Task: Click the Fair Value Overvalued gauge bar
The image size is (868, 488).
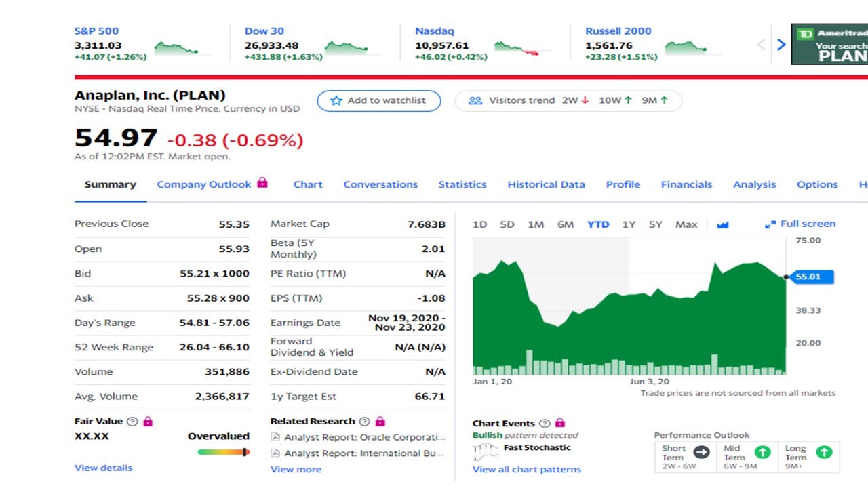Action: click(x=224, y=452)
